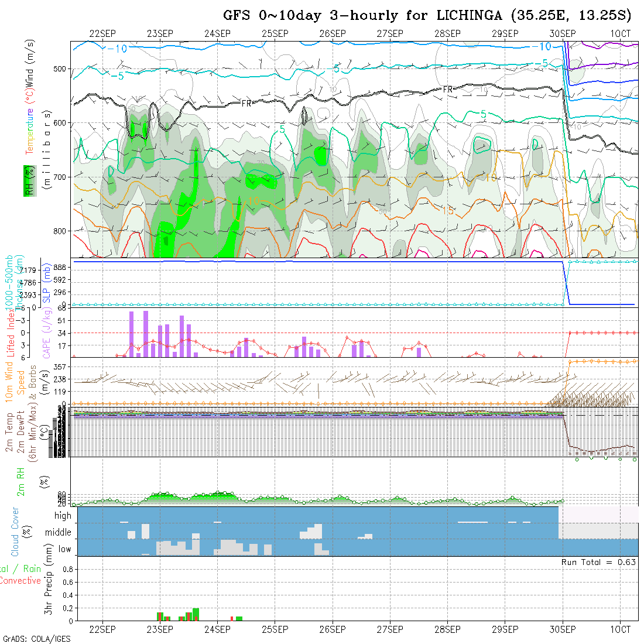Click the 800 millibar pressure axis label
Image resolution: width=644 pixels, height=644 pixels.
coord(61,231)
